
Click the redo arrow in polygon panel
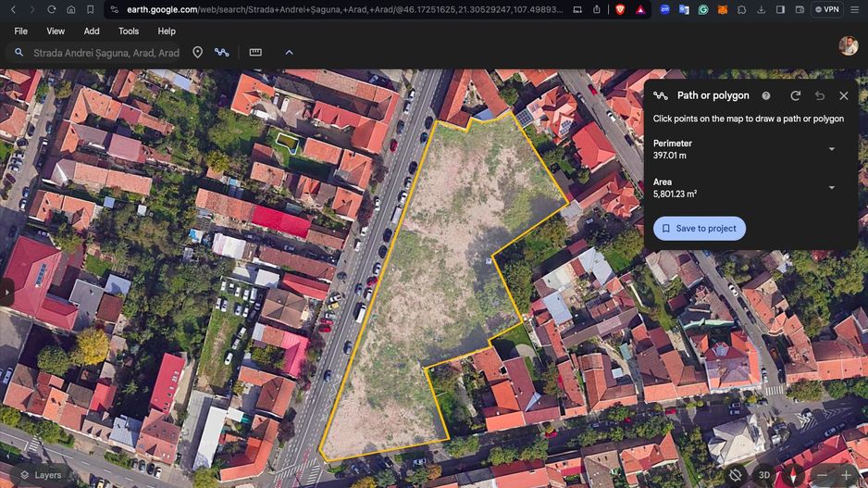(795, 95)
